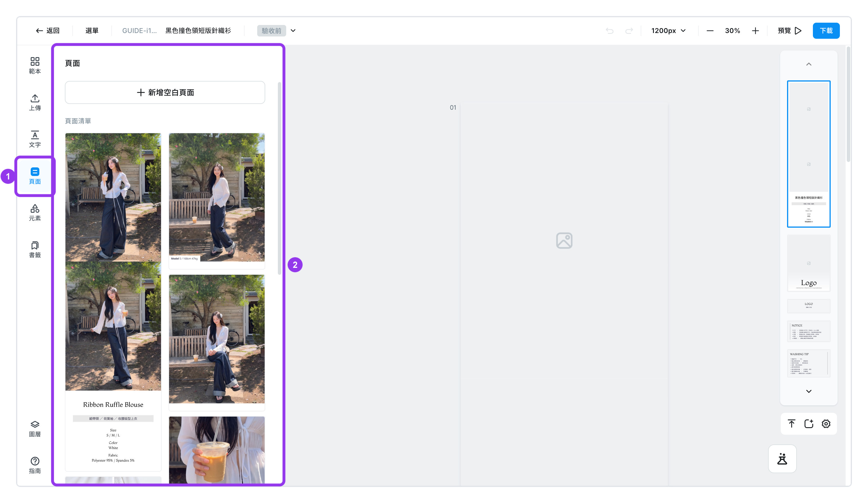The width and height of the screenshot is (868, 503).
Task: Click the scroll-to-top arrow icon
Action: [792, 424]
